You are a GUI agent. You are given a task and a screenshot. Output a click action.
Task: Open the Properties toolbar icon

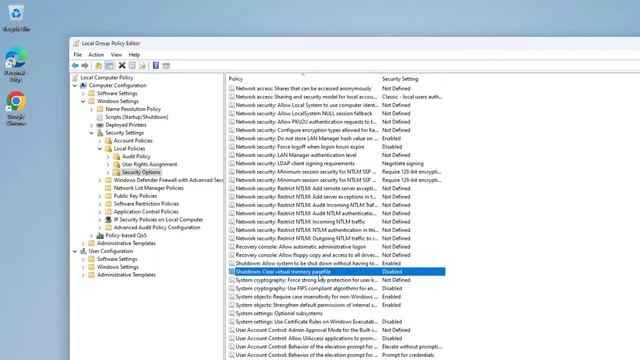(132, 66)
